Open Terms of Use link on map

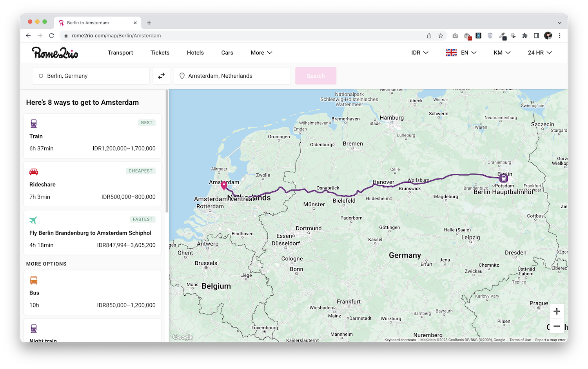[520, 340]
